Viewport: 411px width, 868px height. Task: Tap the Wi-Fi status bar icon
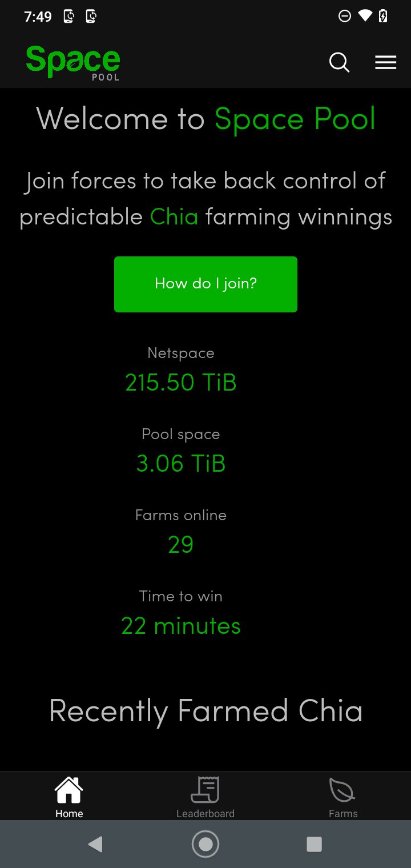366,16
